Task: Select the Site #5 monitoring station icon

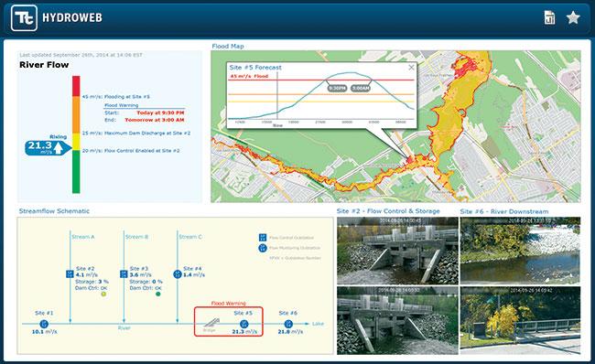Action: coord(244,324)
